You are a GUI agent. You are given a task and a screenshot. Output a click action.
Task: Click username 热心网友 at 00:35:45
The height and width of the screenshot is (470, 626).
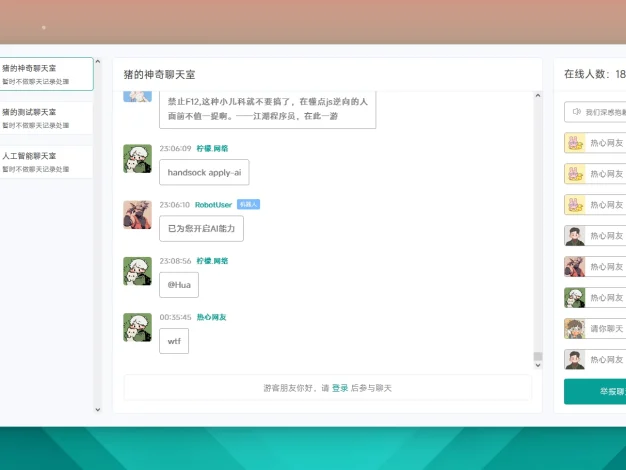click(211, 317)
